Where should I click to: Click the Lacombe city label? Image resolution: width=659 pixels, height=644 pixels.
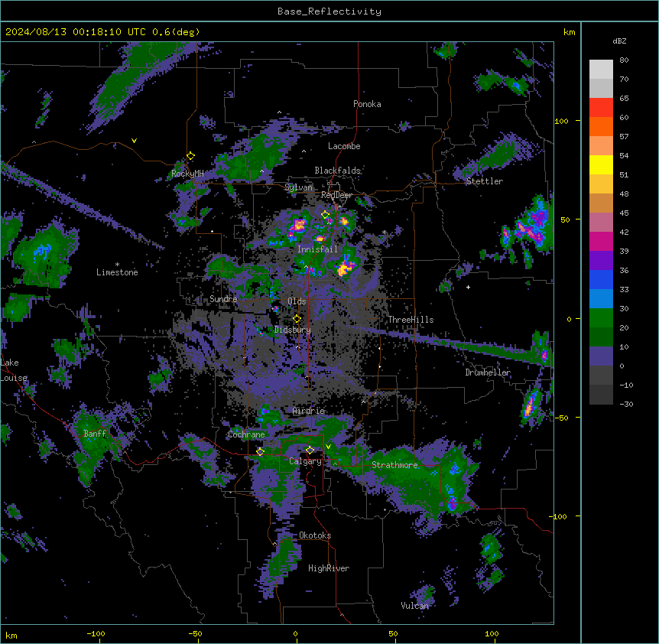[x=344, y=146]
